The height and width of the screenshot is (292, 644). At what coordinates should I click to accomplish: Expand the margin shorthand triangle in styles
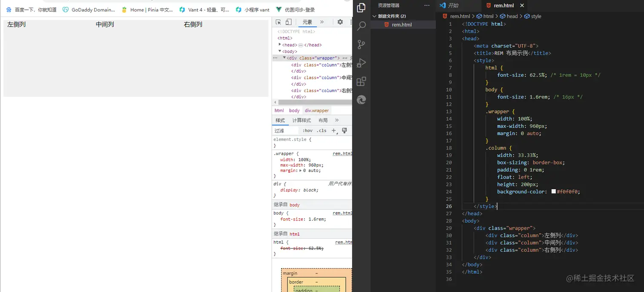[x=301, y=171]
